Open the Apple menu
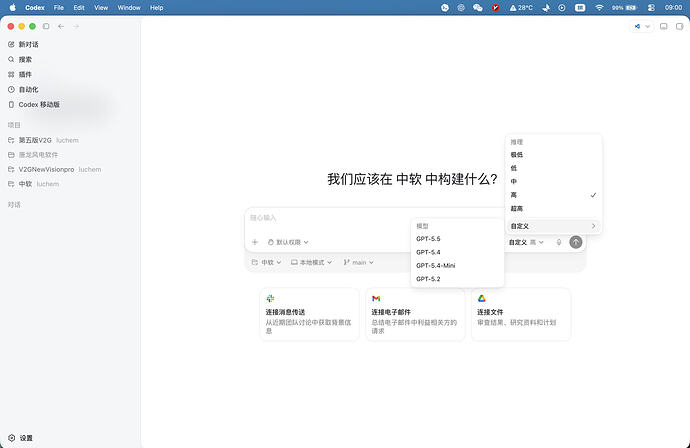Screen dimensions: 690x448 click(12, 7)
